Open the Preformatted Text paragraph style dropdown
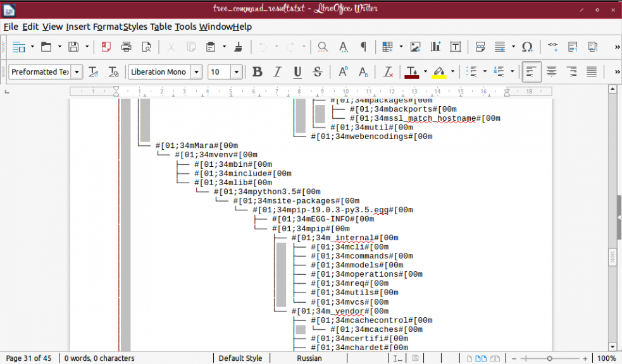The width and height of the screenshot is (622, 364). (77, 72)
